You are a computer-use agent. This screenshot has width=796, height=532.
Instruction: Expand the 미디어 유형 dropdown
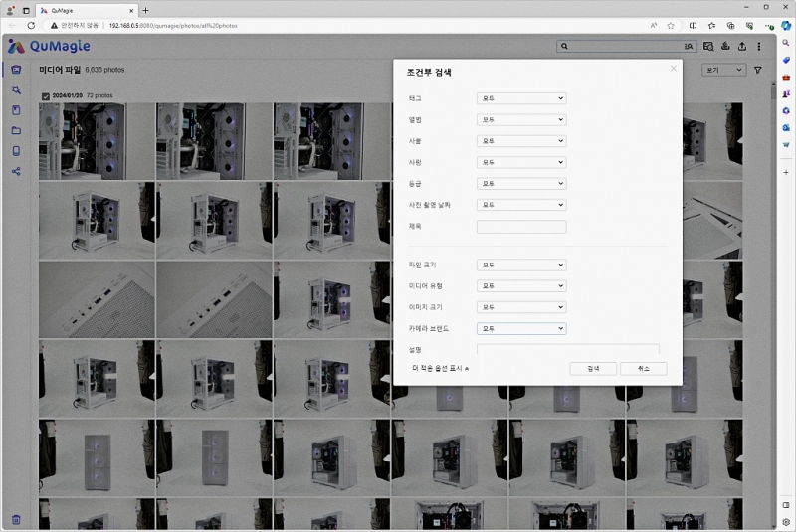click(521, 286)
